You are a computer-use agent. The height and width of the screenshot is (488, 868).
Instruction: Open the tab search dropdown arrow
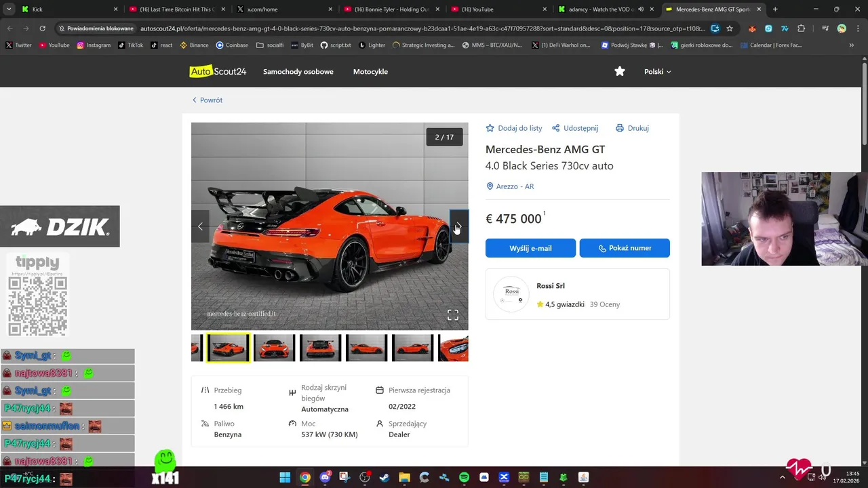pos(9,9)
